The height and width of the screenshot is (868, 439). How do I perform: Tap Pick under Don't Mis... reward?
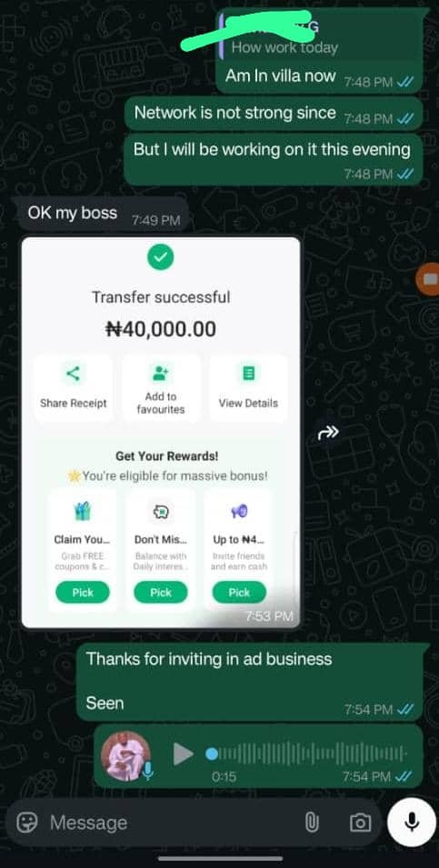(x=161, y=593)
